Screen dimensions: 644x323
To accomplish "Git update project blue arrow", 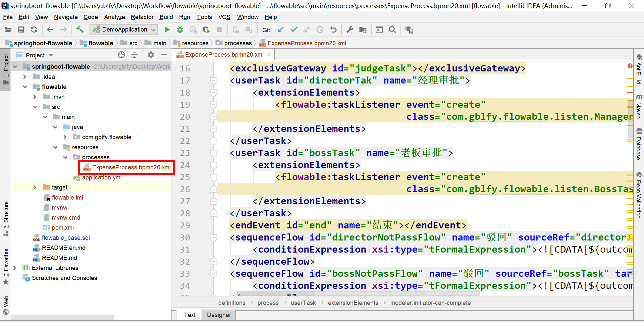I will 281,30.
